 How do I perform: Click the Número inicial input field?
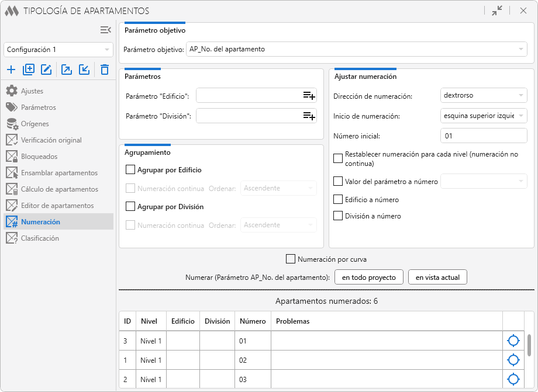483,136
